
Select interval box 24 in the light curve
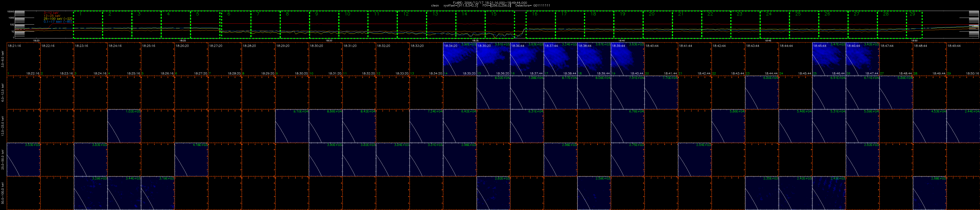[775, 25]
